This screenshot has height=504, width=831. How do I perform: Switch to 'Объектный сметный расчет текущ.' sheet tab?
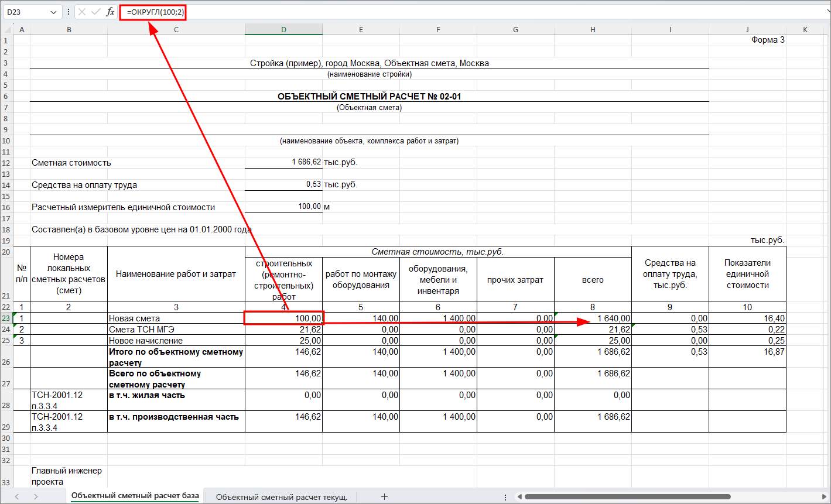(x=282, y=496)
